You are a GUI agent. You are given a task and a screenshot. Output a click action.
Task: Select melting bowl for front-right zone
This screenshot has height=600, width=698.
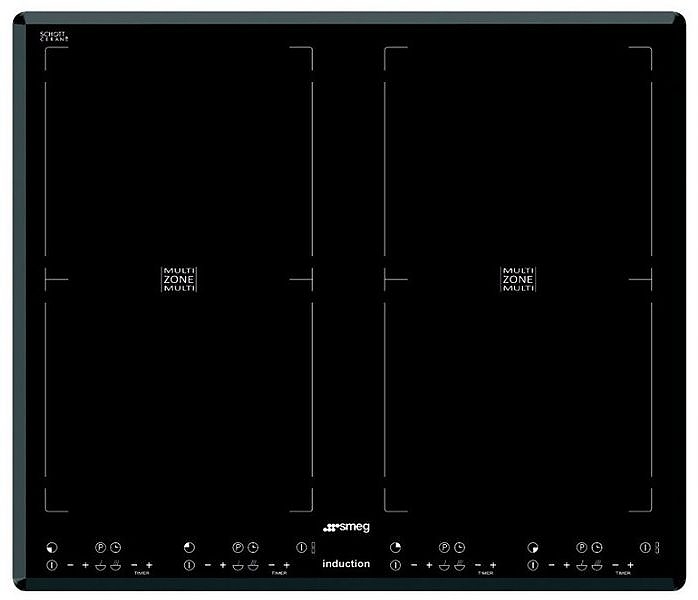pyautogui.click(x=582, y=565)
